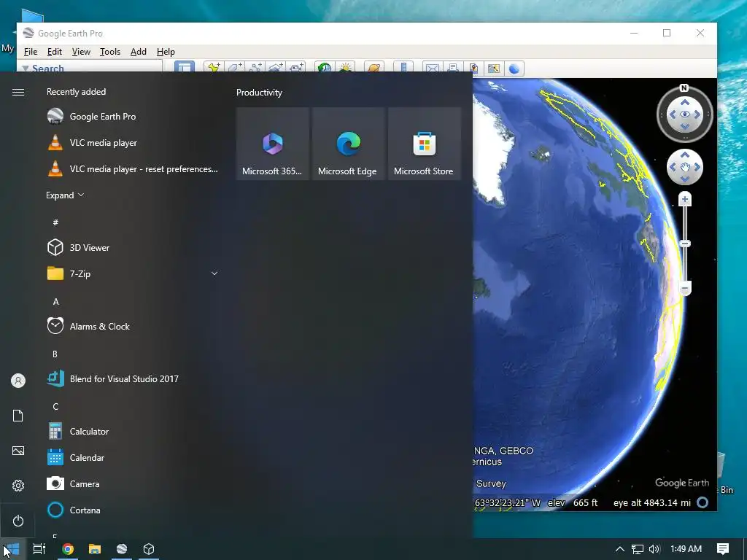Image resolution: width=747 pixels, height=560 pixels.
Task: Open the Microsoft Edge tile
Action: pos(348,144)
